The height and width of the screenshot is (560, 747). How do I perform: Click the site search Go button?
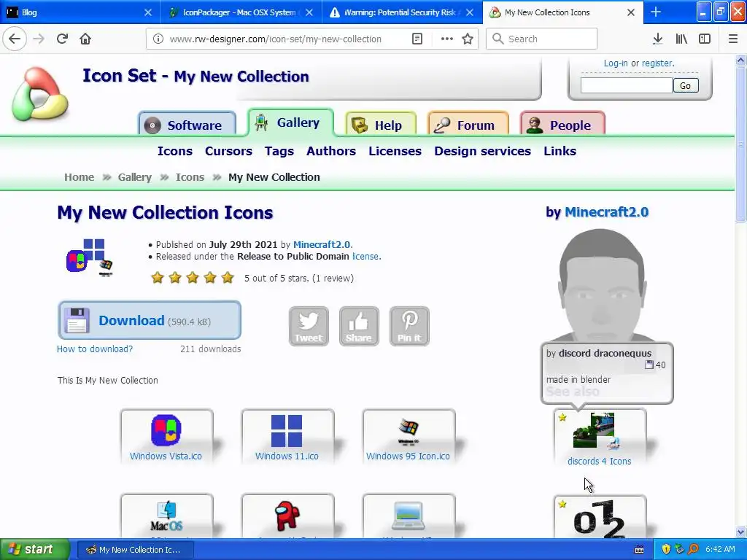click(x=686, y=86)
